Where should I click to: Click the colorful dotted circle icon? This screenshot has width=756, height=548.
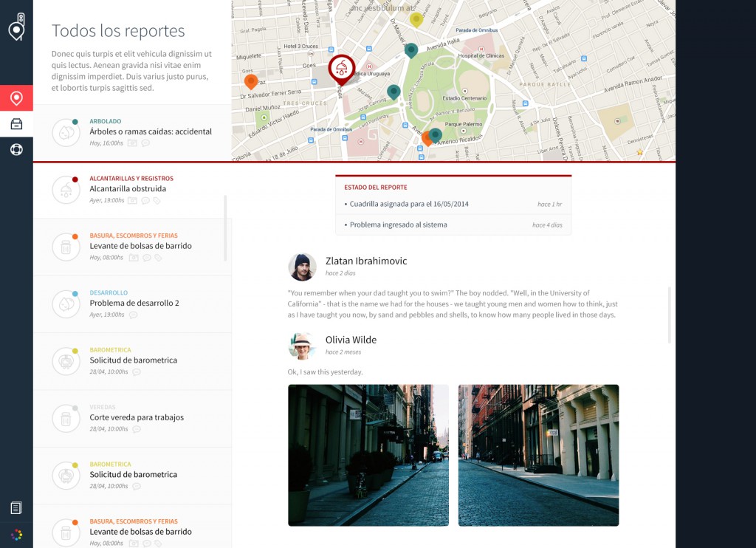[x=16, y=534]
